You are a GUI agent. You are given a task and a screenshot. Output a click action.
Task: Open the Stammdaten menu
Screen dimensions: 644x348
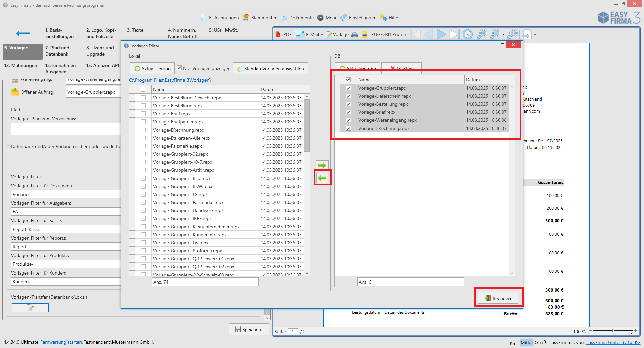[x=260, y=18]
